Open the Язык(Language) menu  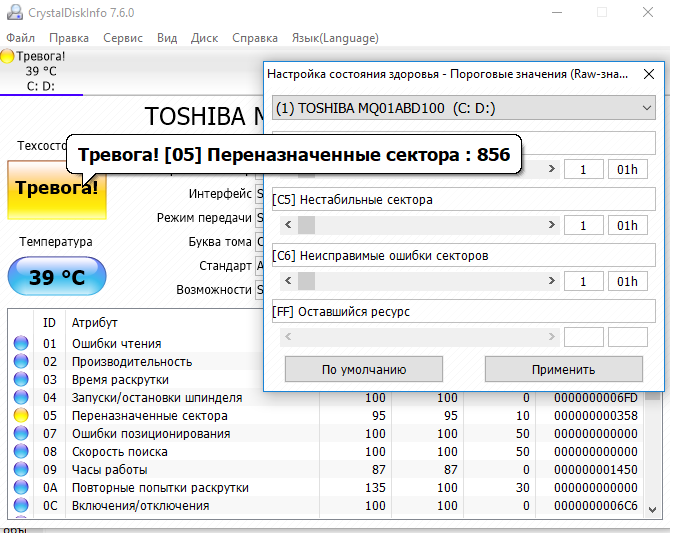(x=335, y=38)
